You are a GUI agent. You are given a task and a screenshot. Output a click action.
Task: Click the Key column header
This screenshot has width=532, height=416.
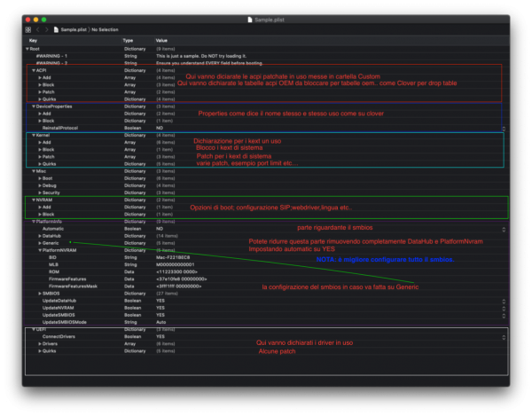(34, 41)
